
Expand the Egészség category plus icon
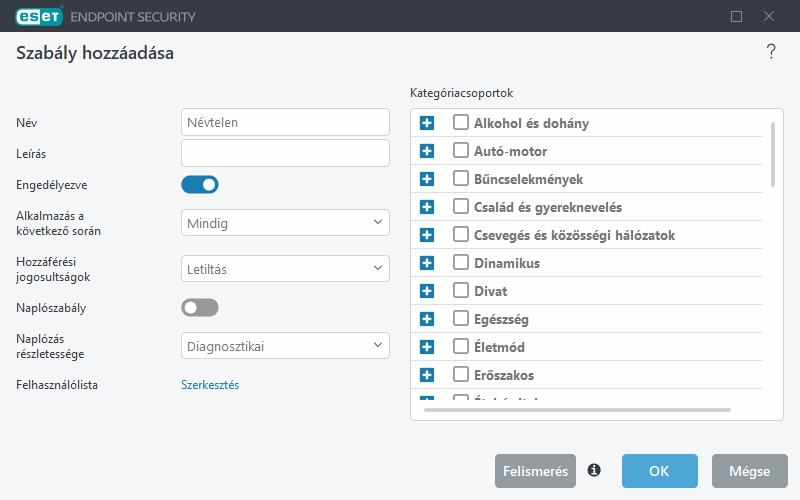pyautogui.click(x=427, y=319)
